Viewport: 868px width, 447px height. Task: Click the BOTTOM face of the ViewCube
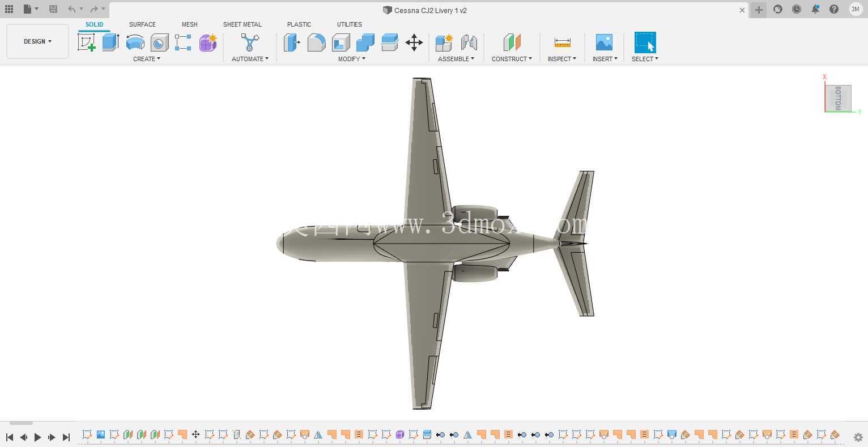point(838,98)
